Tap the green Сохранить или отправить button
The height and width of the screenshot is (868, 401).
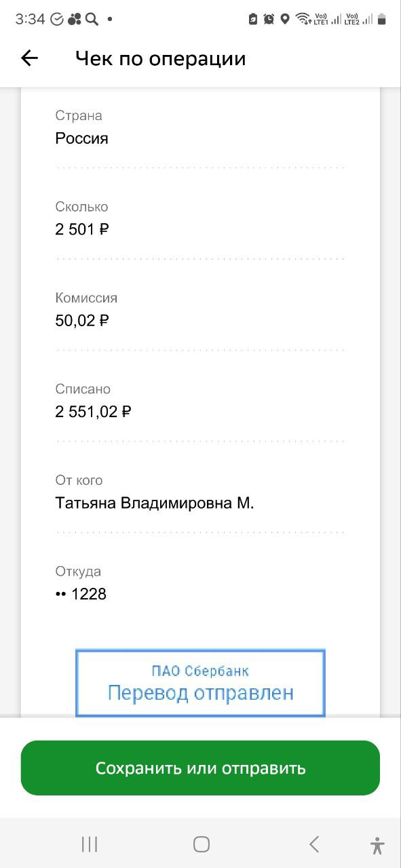pyautogui.click(x=200, y=768)
